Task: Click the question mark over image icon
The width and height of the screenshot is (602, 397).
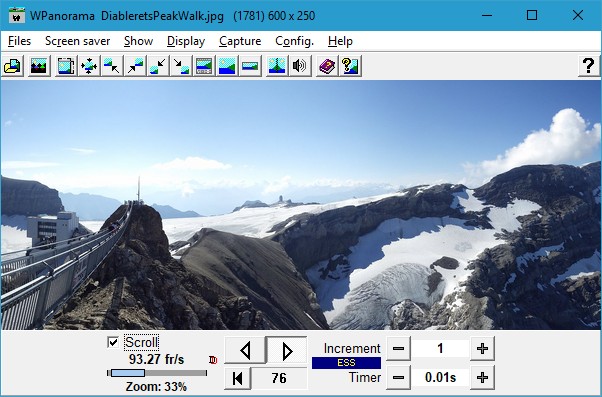Action: [x=350, y=66]
